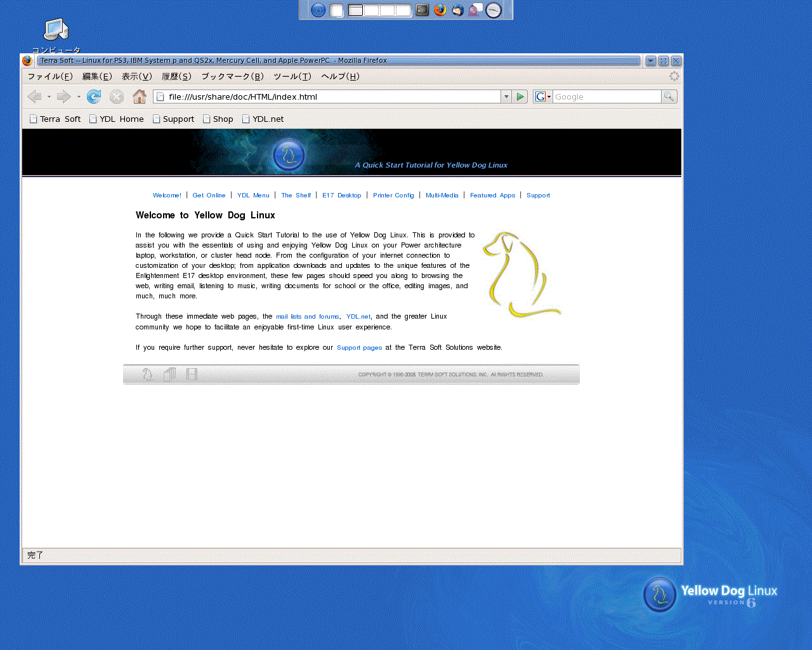Switch to the second virtual desktop in pager

371,10
